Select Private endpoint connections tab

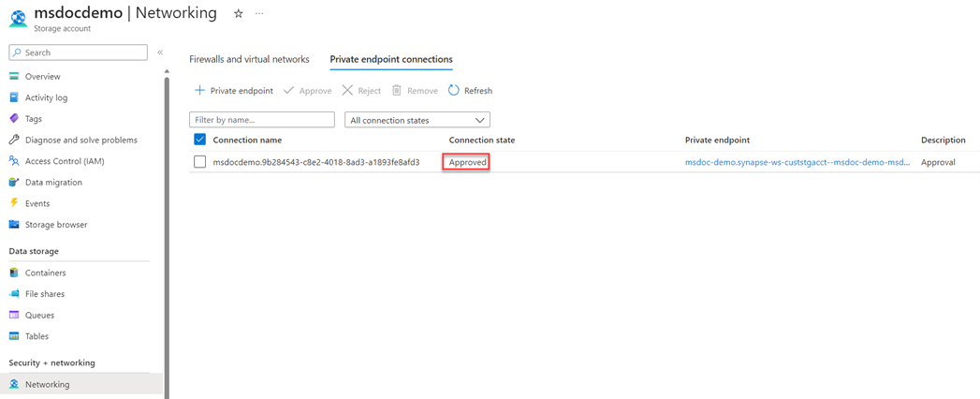(x=391, y=59)
